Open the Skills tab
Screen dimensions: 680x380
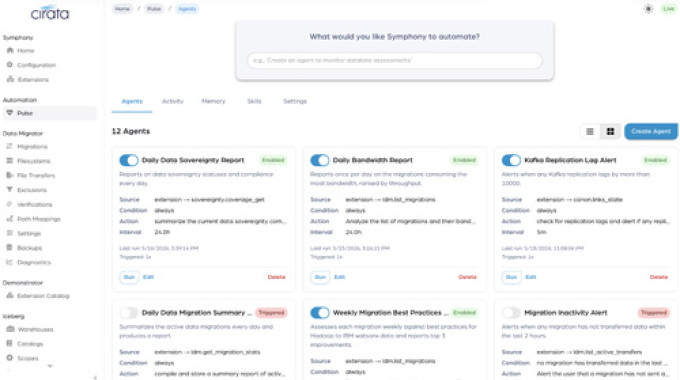coord(254,101)
